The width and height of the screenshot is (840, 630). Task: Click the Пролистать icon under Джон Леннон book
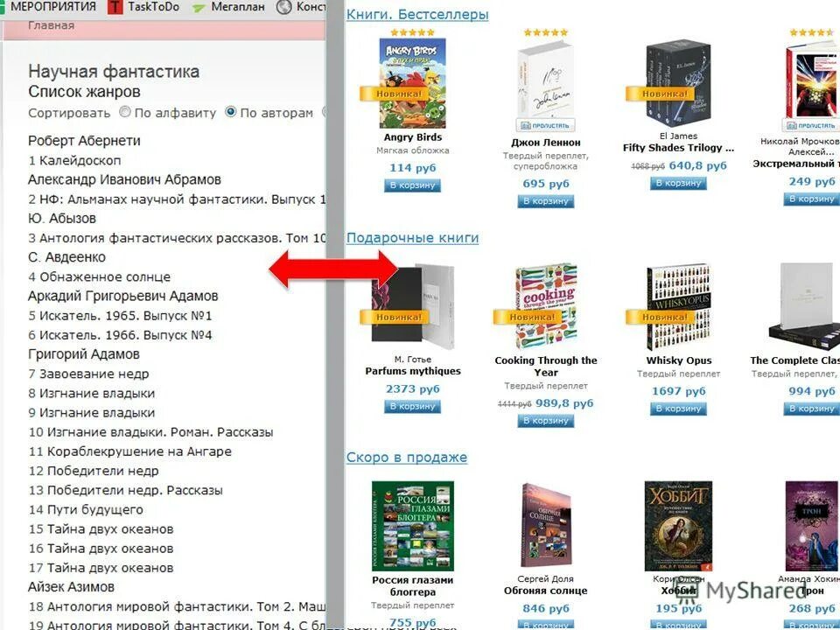click(545, 125)
